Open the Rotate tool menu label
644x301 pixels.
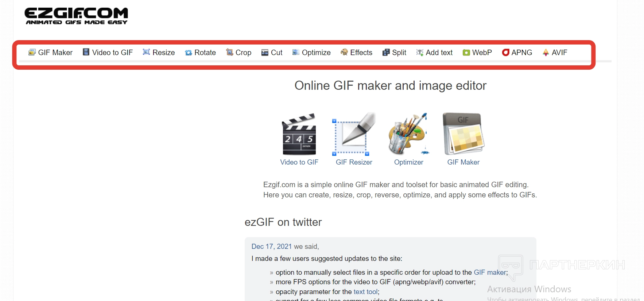tap(205, 53)
